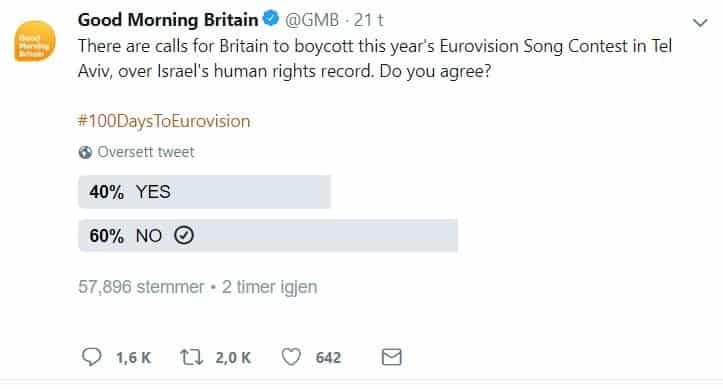Click the 57,896 stemmer vote total

[141, 287]
